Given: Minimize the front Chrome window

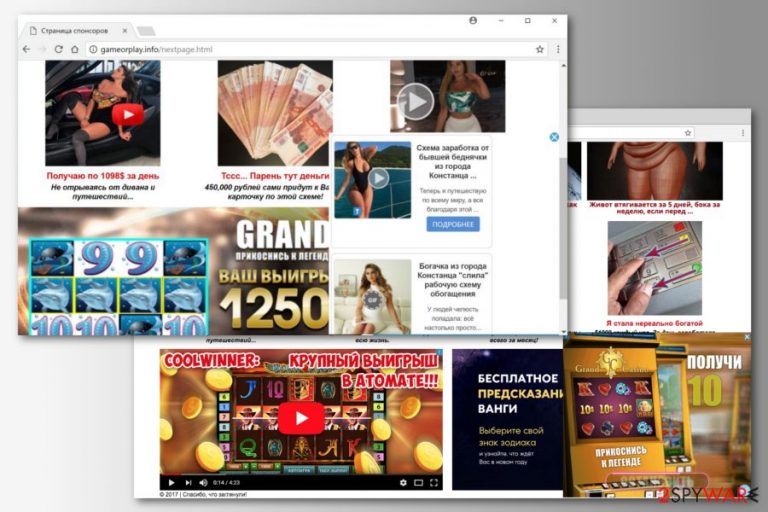Looking at the screenshot, I should 501,21.
